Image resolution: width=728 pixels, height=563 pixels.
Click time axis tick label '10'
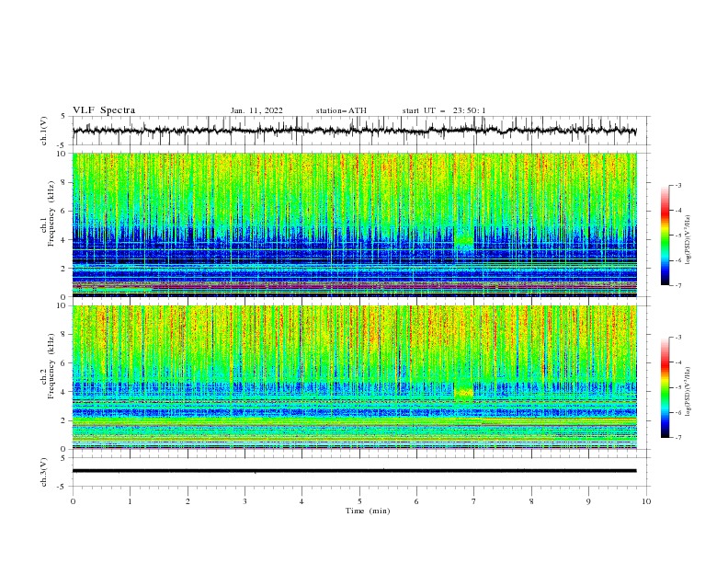coord(646,501)
